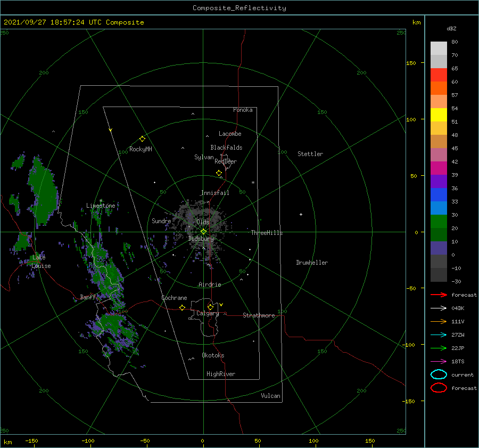
Task: Click the Okotoks label
Action: [213, 355]
